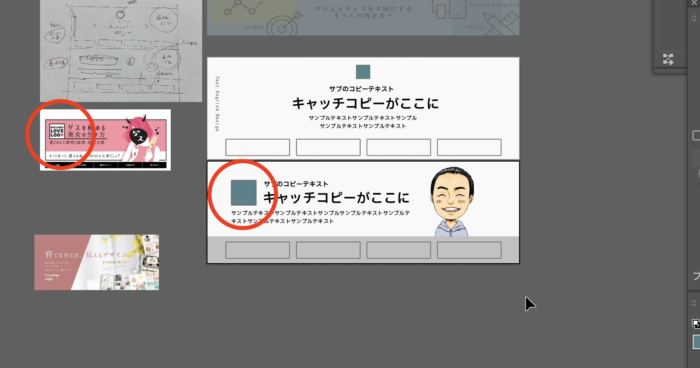Click the small square checkbox icon on right edge

[696, 135]
